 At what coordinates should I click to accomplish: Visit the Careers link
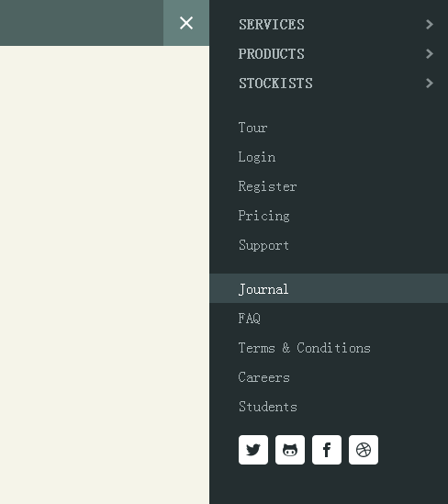click(x=263, y=377)
